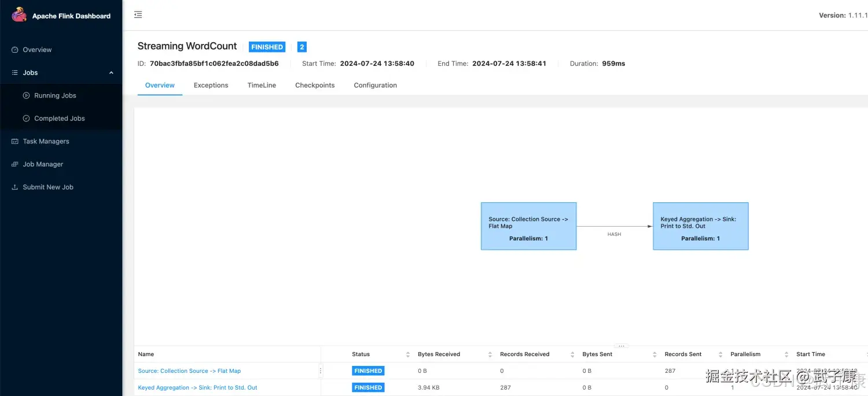Viewport: 868px width, 396px height.
Task: Sort table by Bytes Received
Action: pos(491,354)
